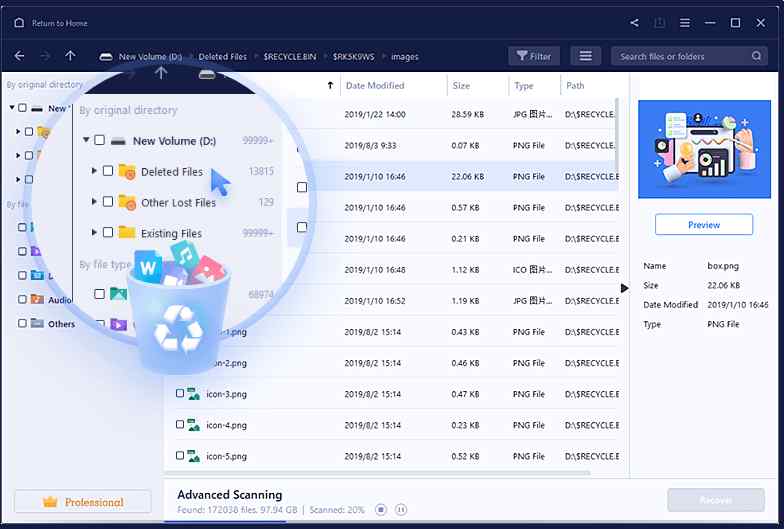Go back with the left arrow

[20, 56]
